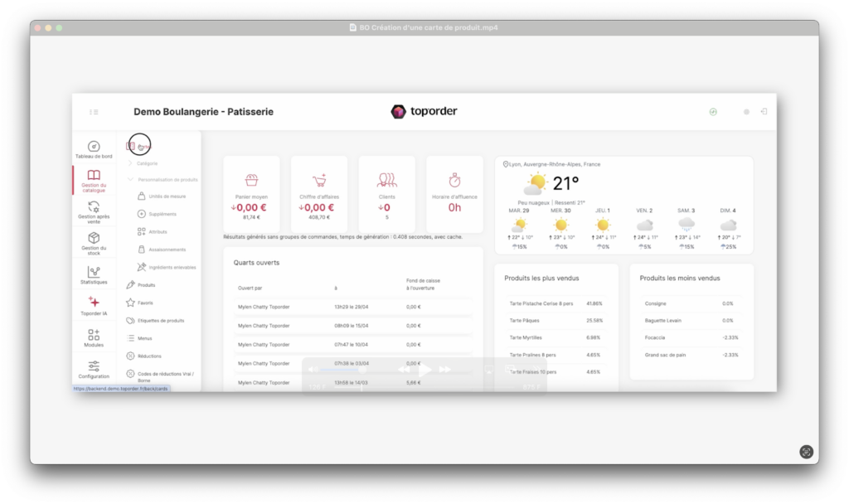
Task: Click the logout icon in the top right
Action: click(x=764, y=112)
